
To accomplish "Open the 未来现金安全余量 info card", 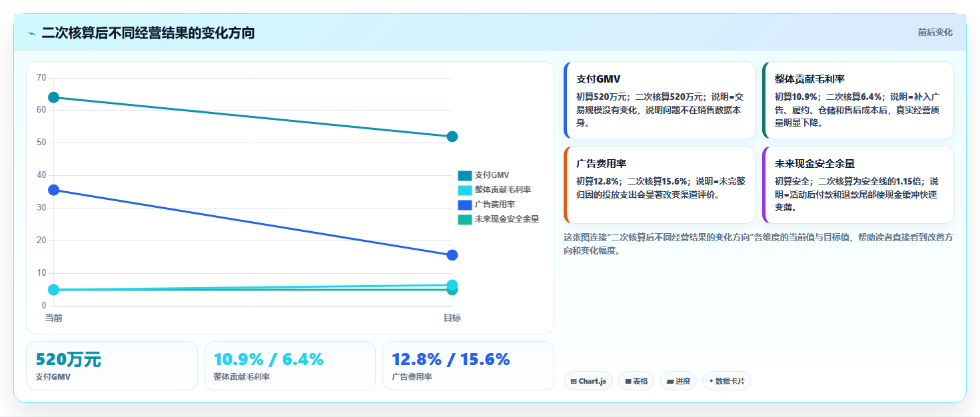I will [858, 185].
